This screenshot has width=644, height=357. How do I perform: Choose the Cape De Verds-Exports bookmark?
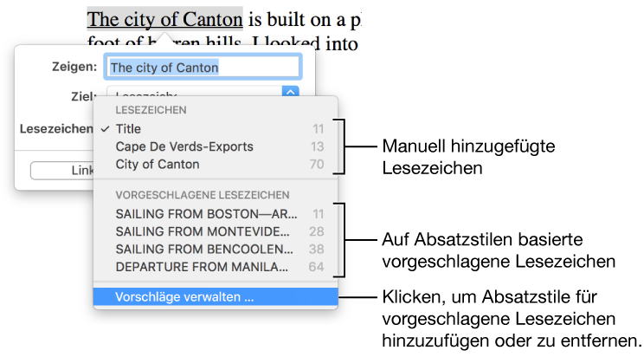tap(184, 146)
